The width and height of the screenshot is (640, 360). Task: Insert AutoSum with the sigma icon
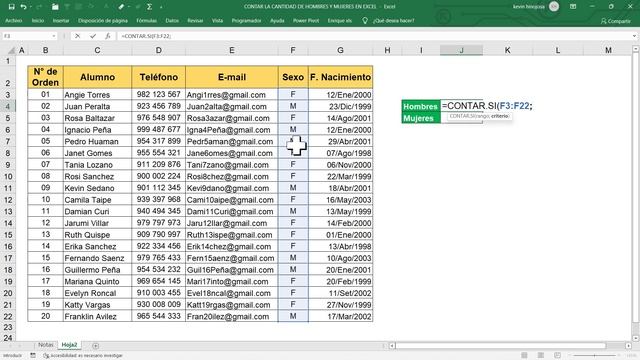[x=149, y=7]
